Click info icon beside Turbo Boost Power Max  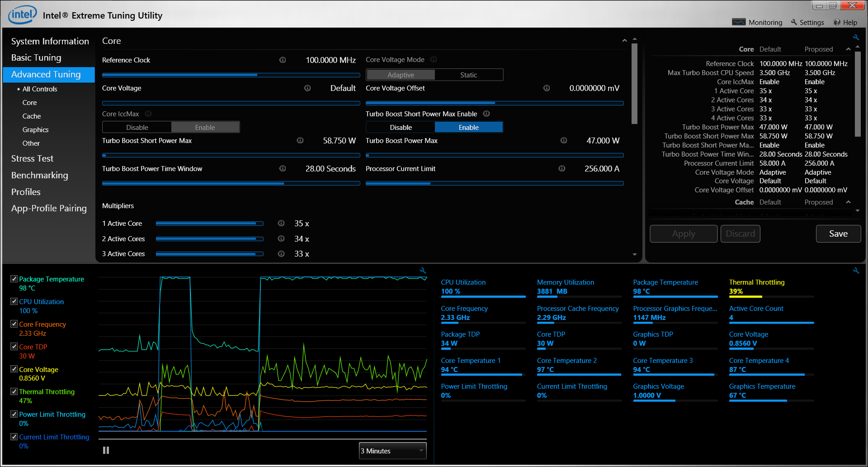(x=563, y=141)
